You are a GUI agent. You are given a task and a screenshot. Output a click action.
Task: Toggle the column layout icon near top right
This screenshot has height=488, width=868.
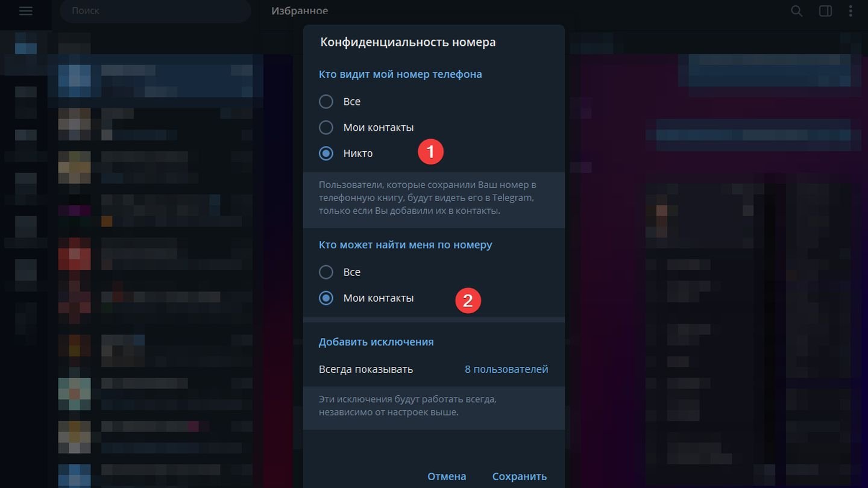click(825, 11)
